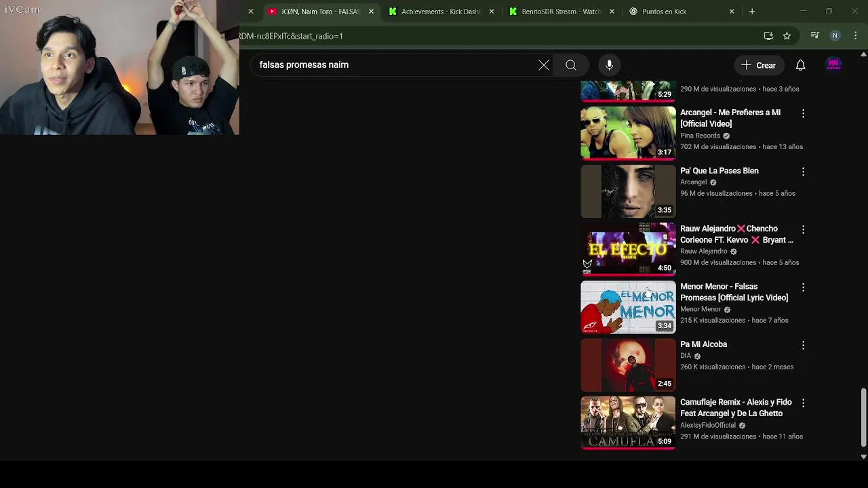Open options for Pa' Que La Pases Bien
The height and width of the screenshot is (488, 868).
803,172
